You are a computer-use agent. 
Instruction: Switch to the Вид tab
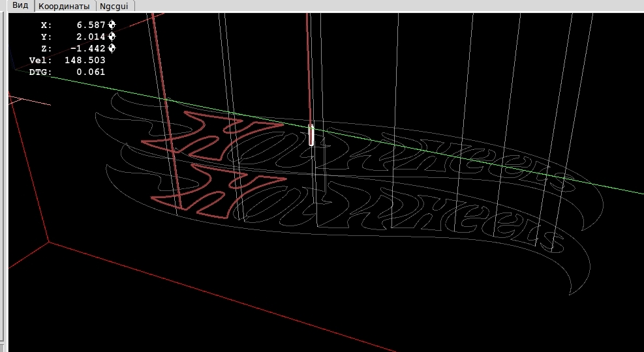(x=20, y=6)
